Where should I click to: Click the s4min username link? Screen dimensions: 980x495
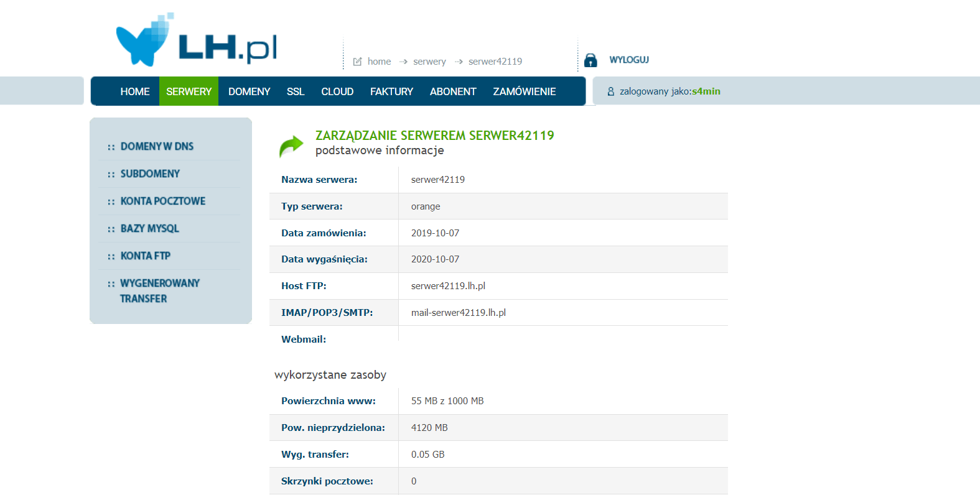[706, 91]
